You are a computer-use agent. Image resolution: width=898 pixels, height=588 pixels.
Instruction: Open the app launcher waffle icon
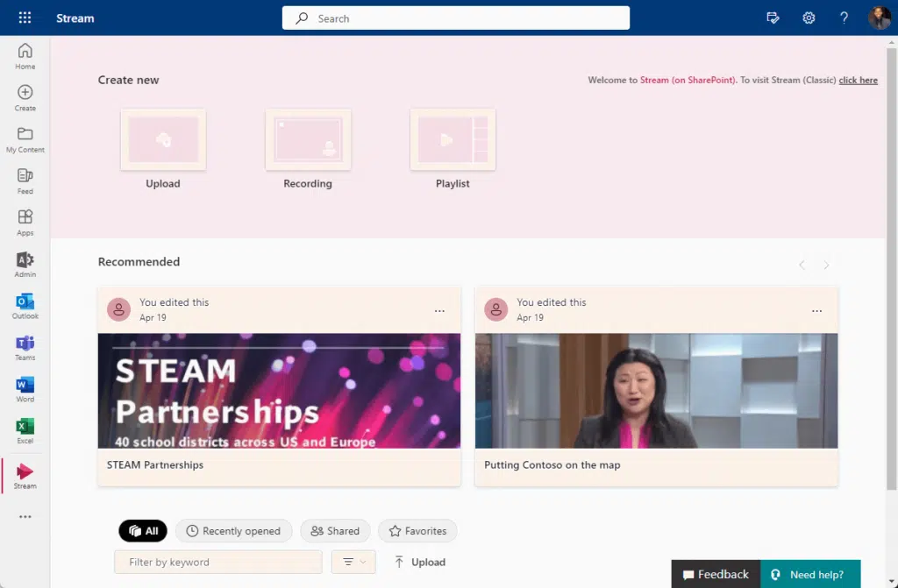25,18
